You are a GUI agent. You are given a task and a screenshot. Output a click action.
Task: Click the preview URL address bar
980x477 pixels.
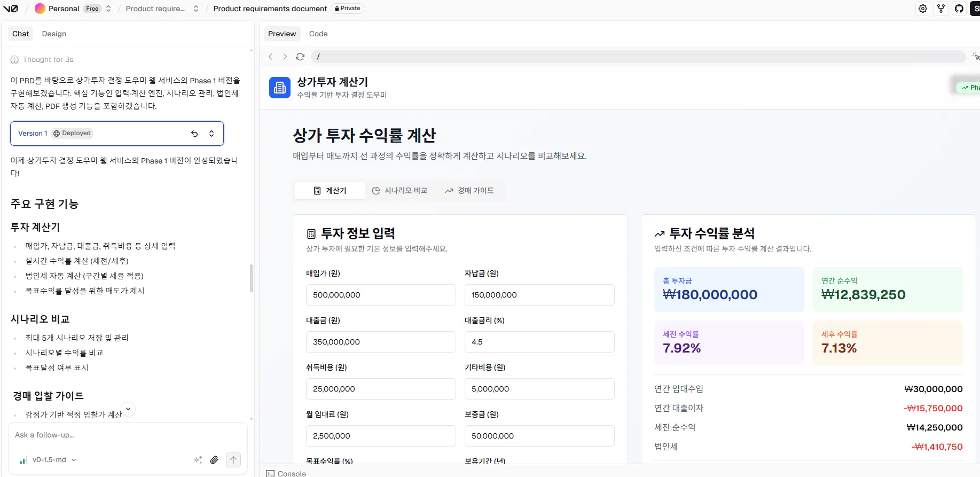pyautogui.click(x=638, y=57)
